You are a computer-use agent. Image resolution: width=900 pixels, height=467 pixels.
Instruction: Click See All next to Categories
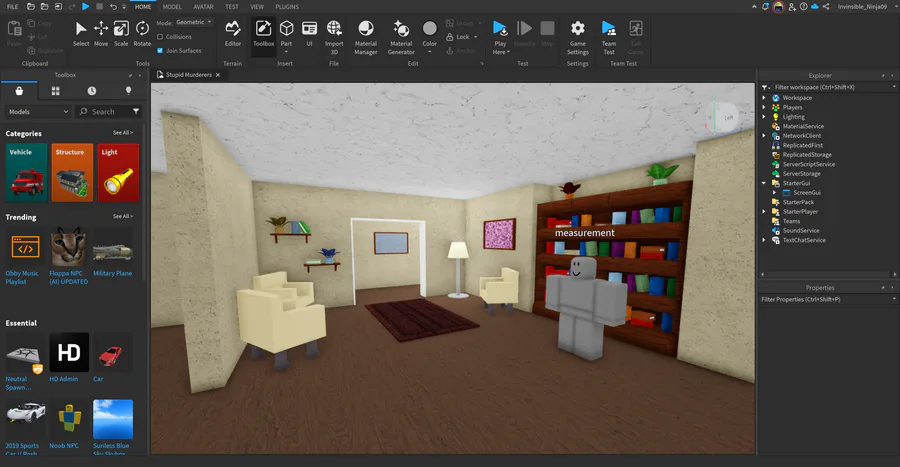[123, 133]
